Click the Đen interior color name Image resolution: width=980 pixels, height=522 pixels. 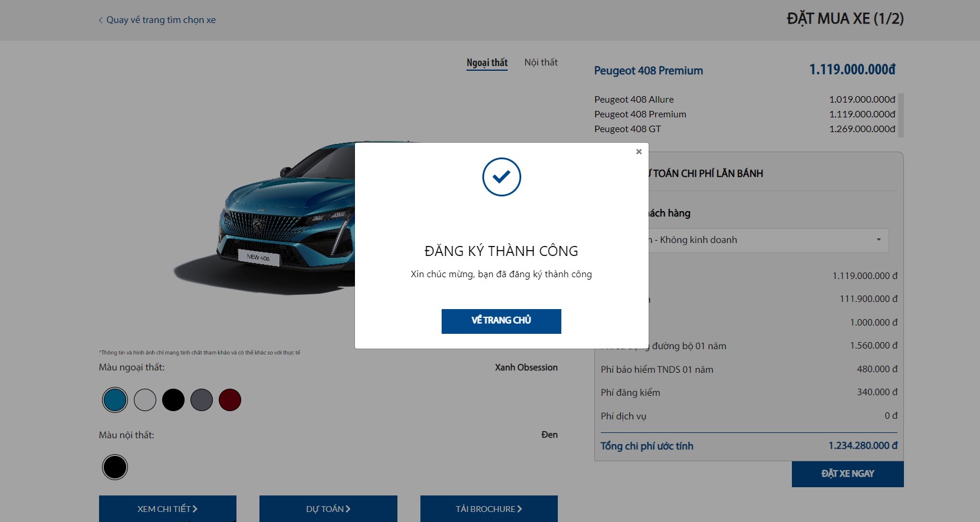coord(550,435)
